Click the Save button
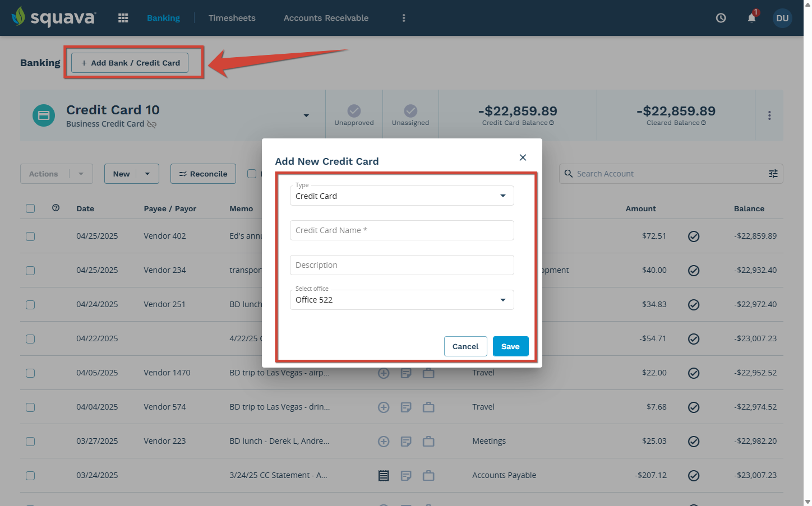This screenshot has height=506, width=812. (510, 346)
